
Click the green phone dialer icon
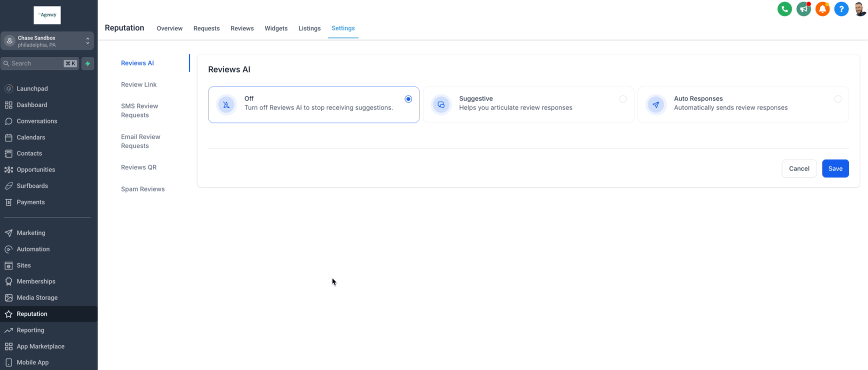tap(784, 9)
